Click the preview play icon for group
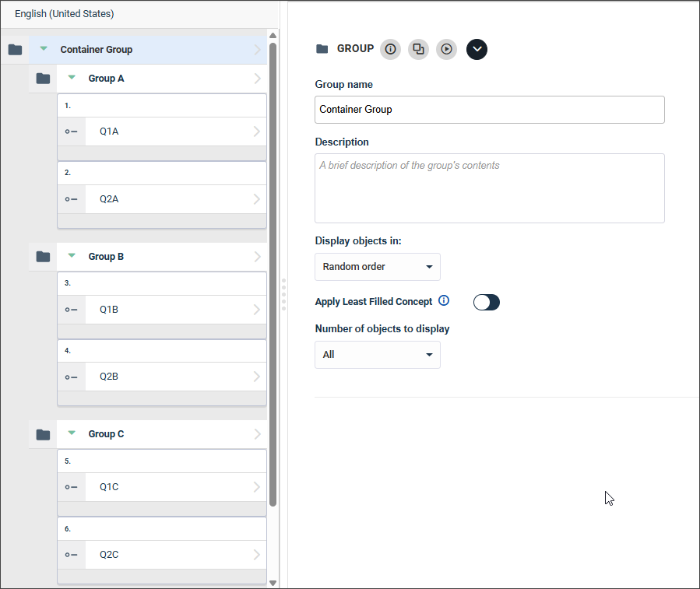The height and width of the screenshot is (589, 700). pyautogui.click(x=446, y=49)
